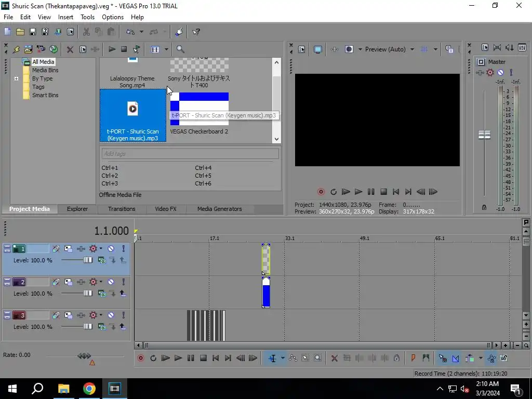Click Play under the video preview
Screen dimensions: 532x399
tap(358, 192)
